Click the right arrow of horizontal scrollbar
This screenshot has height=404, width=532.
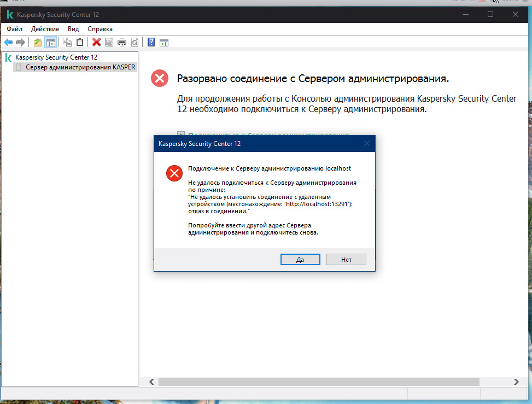(x=516, y=382)
